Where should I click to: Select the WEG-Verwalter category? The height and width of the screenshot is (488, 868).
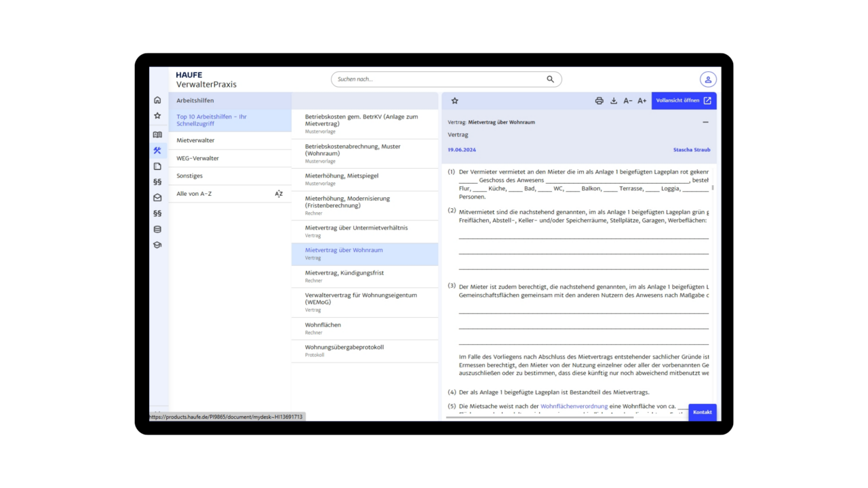click(197, 158)
